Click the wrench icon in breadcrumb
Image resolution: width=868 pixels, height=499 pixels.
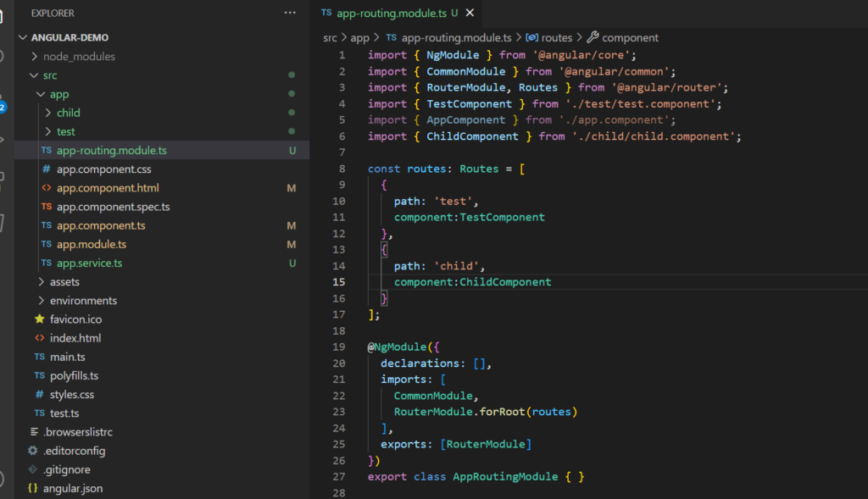click(593, 37)
